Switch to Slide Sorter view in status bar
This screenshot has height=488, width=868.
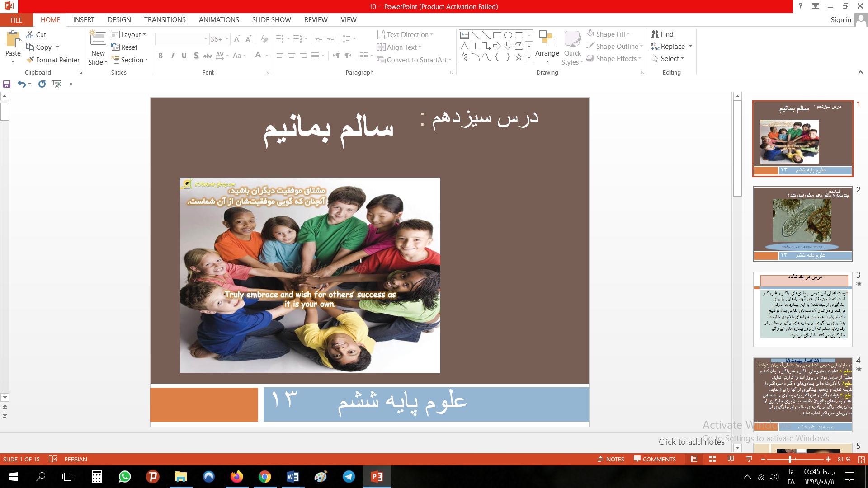[x=712, y=459]
